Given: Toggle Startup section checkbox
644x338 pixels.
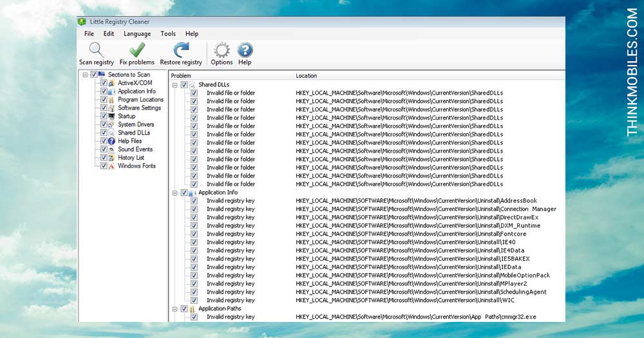Looking at the screenshot, I should (x=104, y=117).
